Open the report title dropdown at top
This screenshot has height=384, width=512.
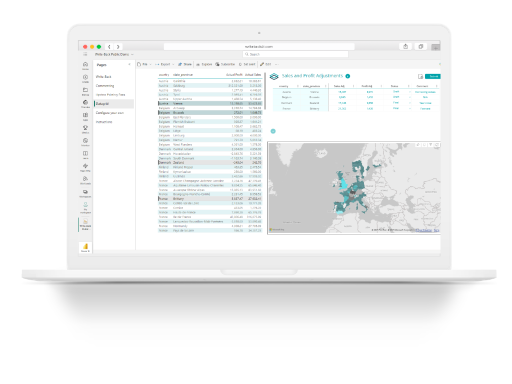(x=114, y=54)
